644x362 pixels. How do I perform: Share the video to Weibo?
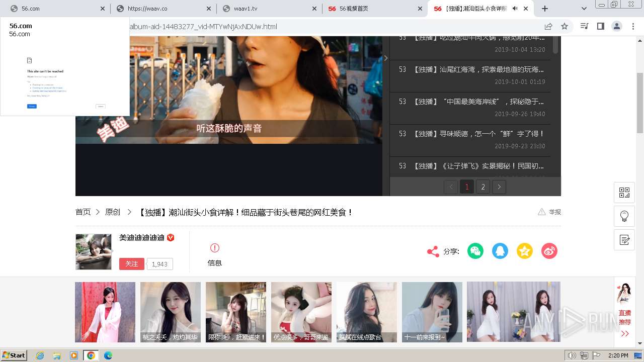click(x=549, y=251)
